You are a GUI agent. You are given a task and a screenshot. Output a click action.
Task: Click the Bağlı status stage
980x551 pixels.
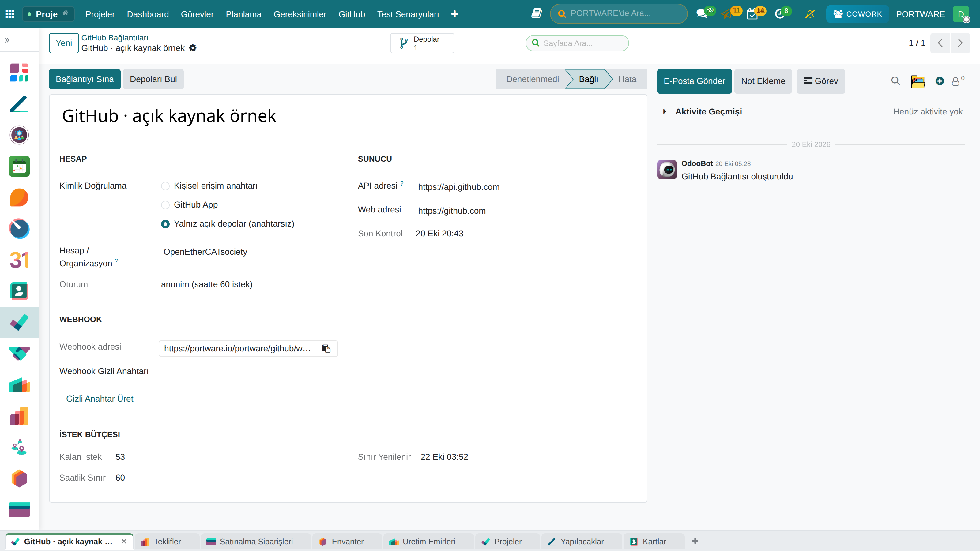588,79
